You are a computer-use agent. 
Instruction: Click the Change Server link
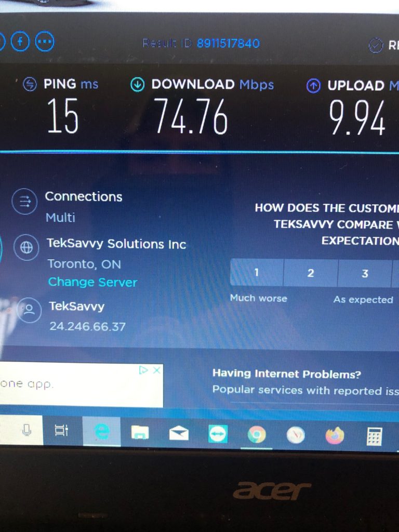(92, 282)
